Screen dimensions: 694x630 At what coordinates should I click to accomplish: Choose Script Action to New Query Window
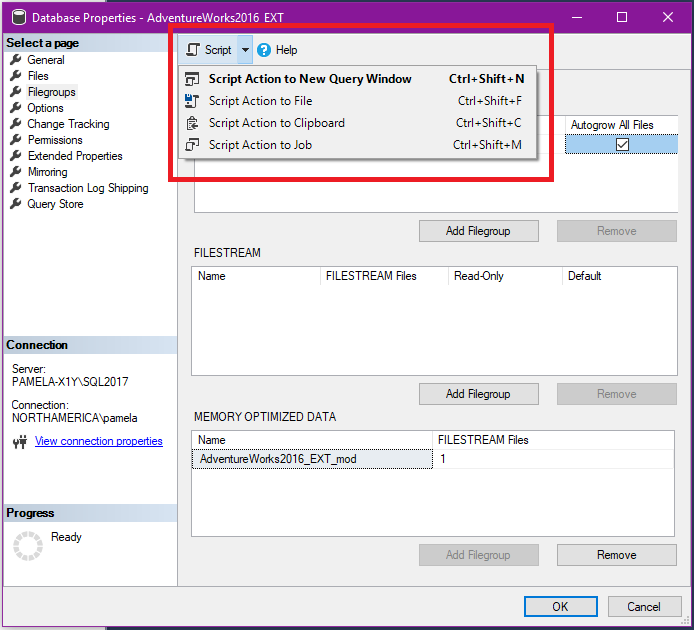(310, 79)
